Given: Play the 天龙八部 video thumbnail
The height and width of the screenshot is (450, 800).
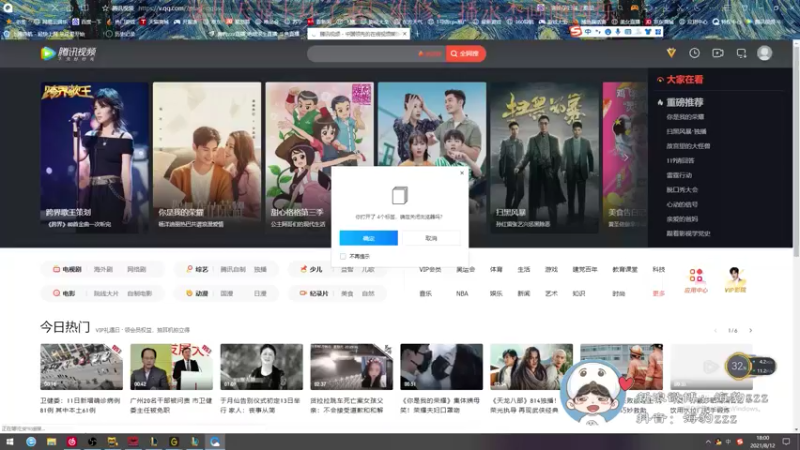Looking at the screenshot, I should 531,367.
